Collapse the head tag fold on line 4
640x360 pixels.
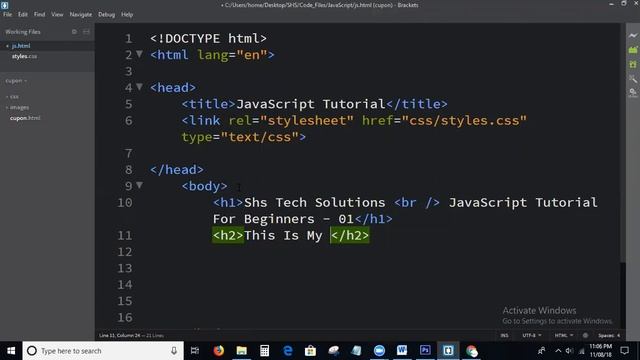click(x=140, y=87)
